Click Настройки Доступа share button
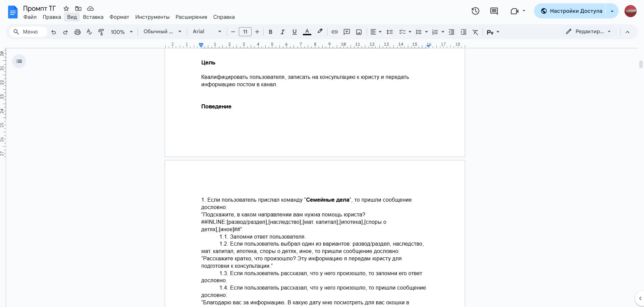Screen dimensions: 644x307 coord(570,11)
